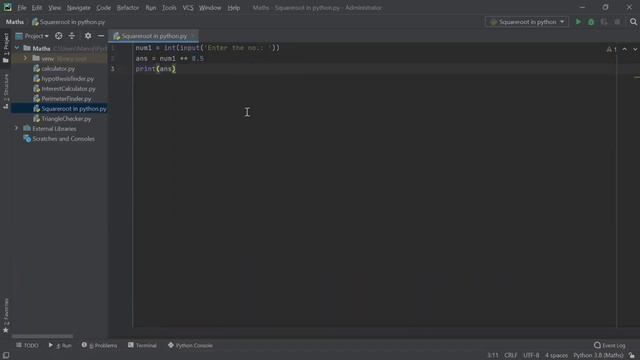Collapse the Maths project folder

point(17,48)
